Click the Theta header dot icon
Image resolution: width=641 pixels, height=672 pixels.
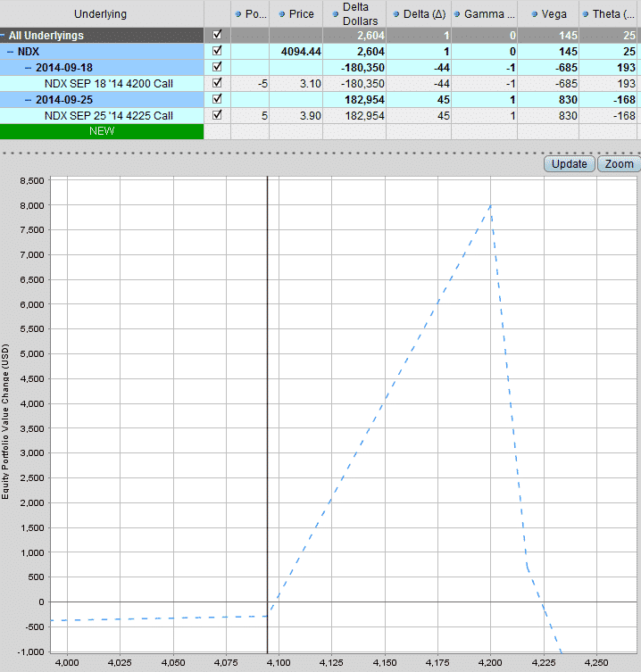pyautogui.click(x=586, y=14)
